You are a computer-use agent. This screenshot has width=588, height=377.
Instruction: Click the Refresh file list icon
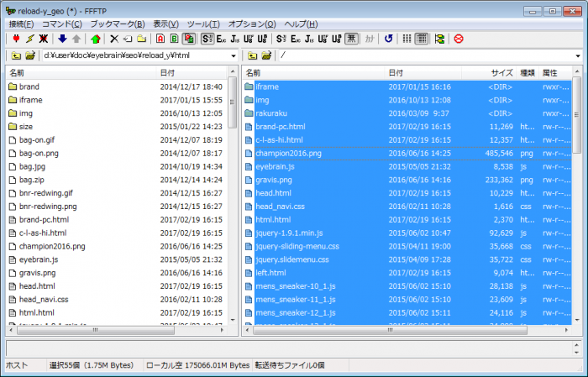[388, 39]
